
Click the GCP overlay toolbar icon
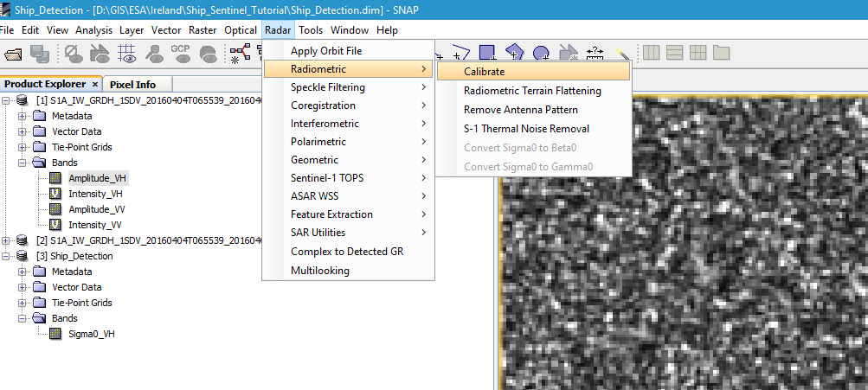180,54
